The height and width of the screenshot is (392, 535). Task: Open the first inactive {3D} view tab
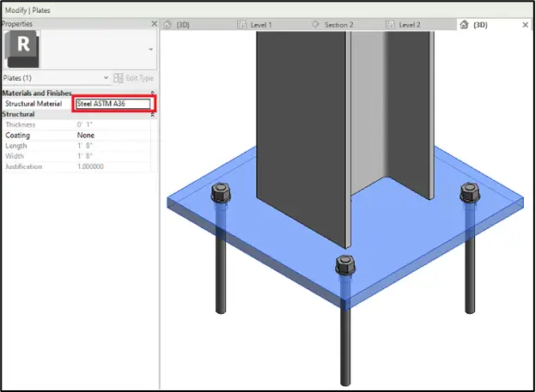point(182,25)
